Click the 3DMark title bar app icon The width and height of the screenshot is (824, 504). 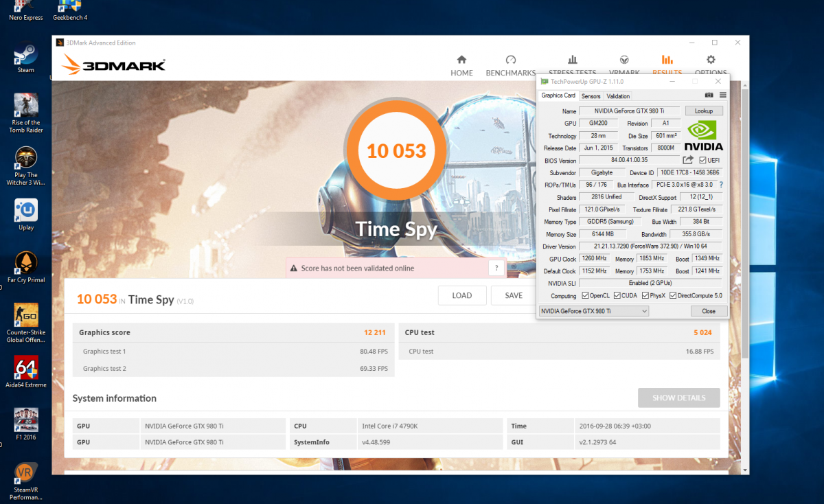tap(60, 43)
